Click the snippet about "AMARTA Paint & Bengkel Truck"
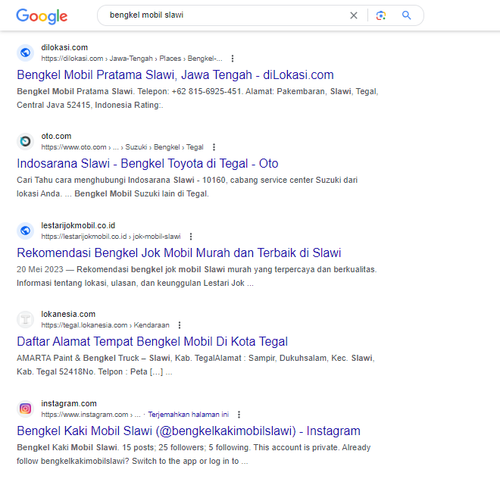The image size is (500, 477). (x=196, y=365)
